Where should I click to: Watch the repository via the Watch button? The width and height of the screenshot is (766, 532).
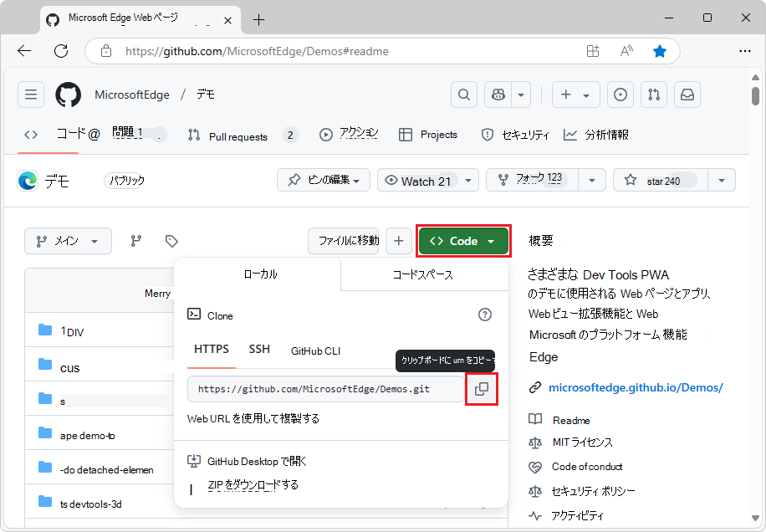(421, 179)
